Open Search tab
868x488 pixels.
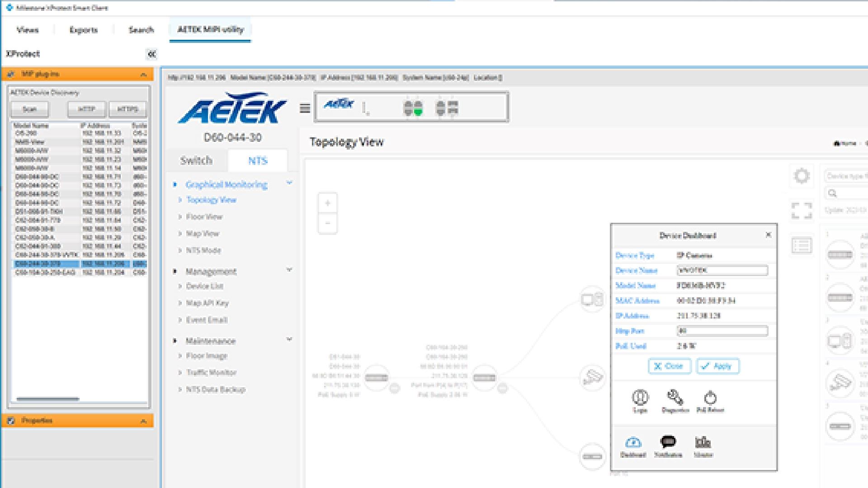coord(141,30)
